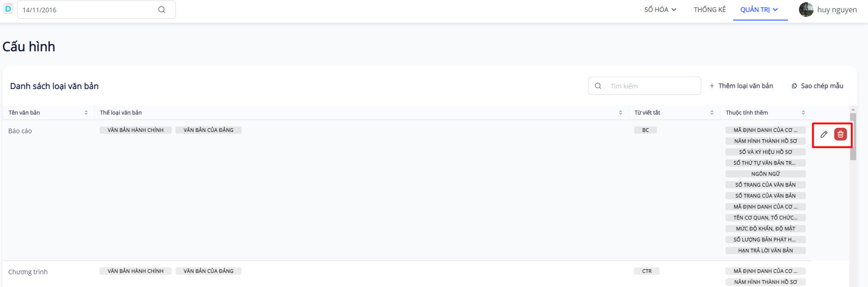Click the VĂN BẢN HÀNH CHÍNH tag in Báo cáo row
This screenshot has height=287, width=868.
[x=136, y=130]
